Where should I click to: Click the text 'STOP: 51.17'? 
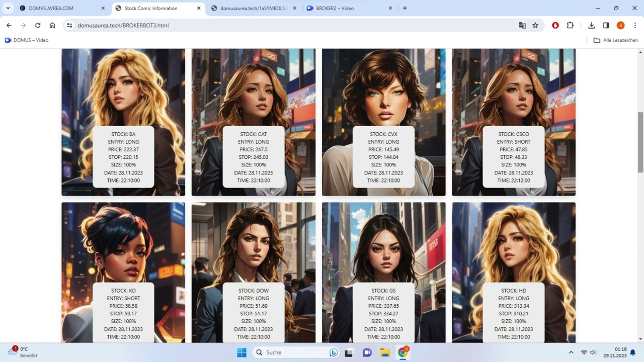[254, 314]
